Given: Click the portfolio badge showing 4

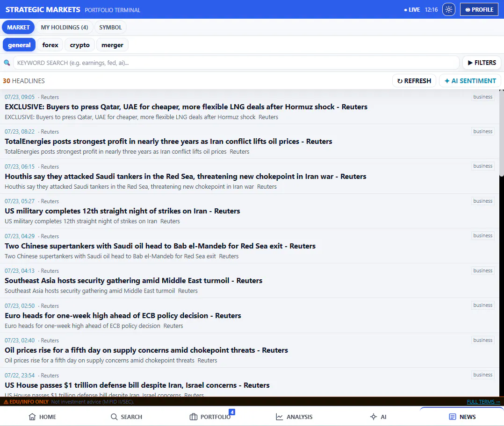Looking at the screenshot, I should 232,412.
